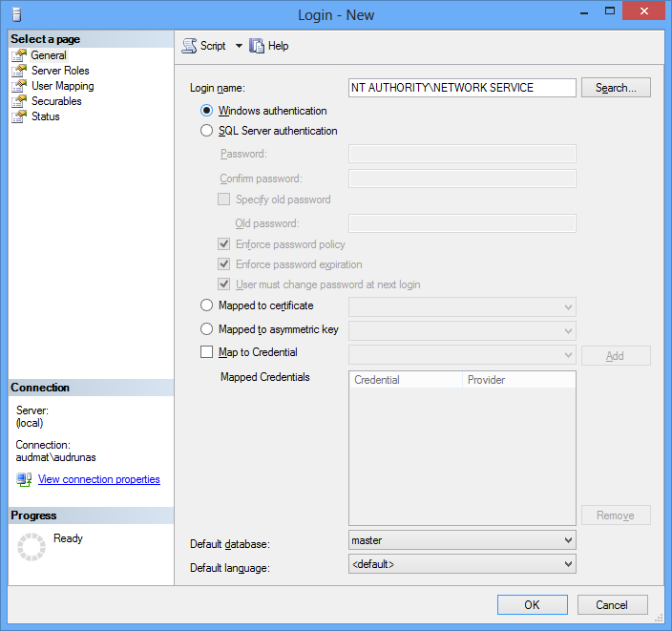The width and height of the screenshot is (672, 631).
Task: Click the connection properties computer icon
Action: pos(24,479)
